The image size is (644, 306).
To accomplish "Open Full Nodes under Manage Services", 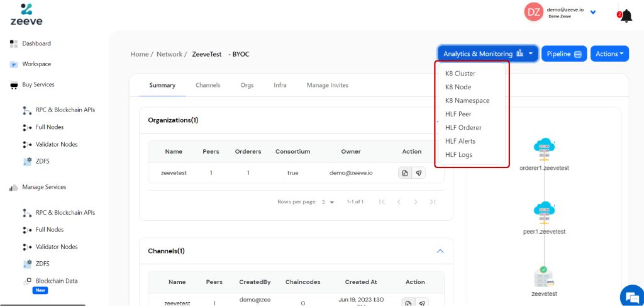I will click(50, 229).
